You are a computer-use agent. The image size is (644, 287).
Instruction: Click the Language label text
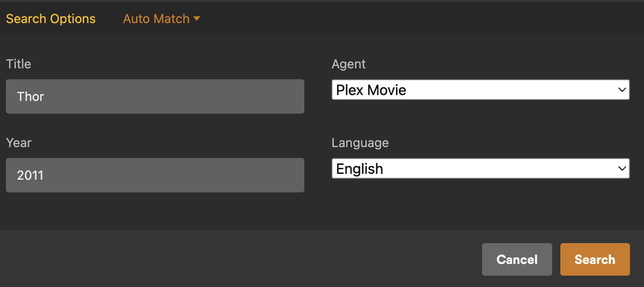click(360, 143)
